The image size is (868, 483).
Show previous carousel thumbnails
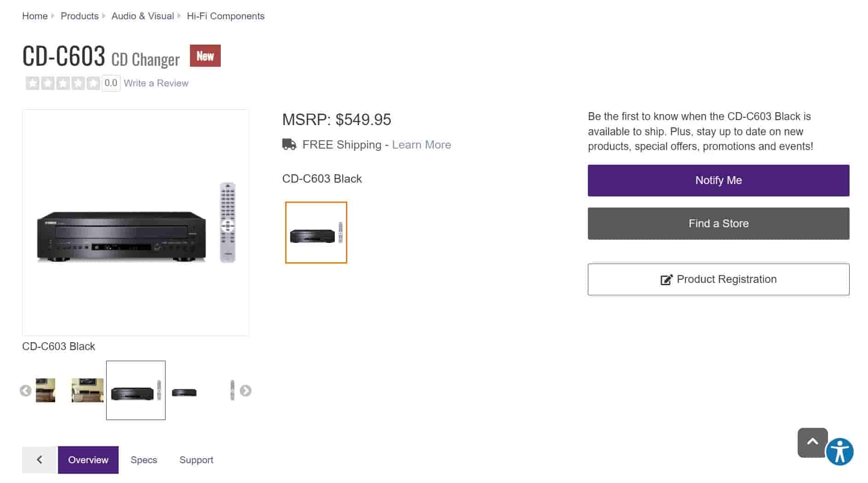click(26, 391)
